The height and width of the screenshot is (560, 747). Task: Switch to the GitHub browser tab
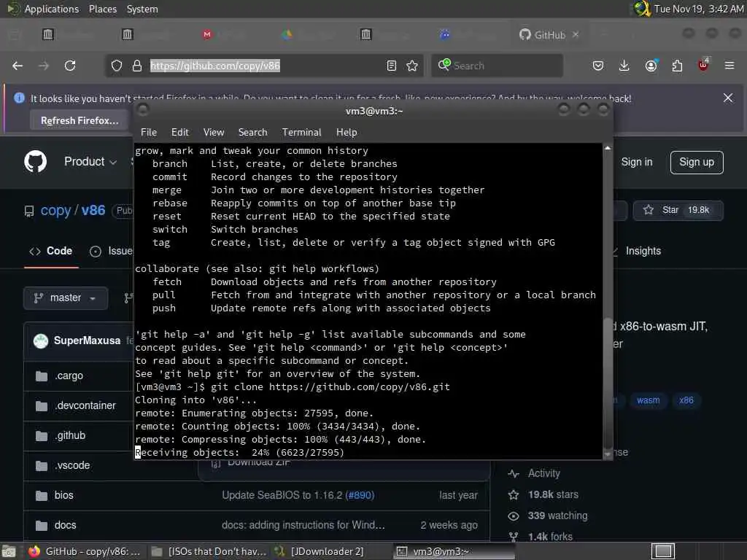(549, 35)
